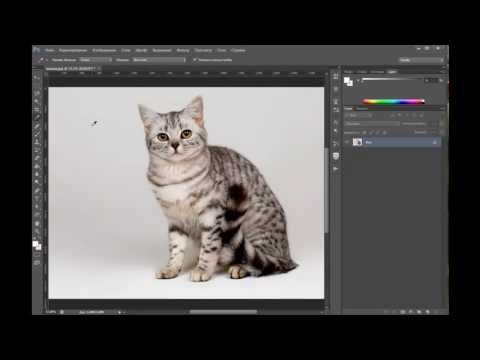This screenshot has height=360, width=480.
Task: Click the background layer thumbnail
Action: tap(357, 142)
